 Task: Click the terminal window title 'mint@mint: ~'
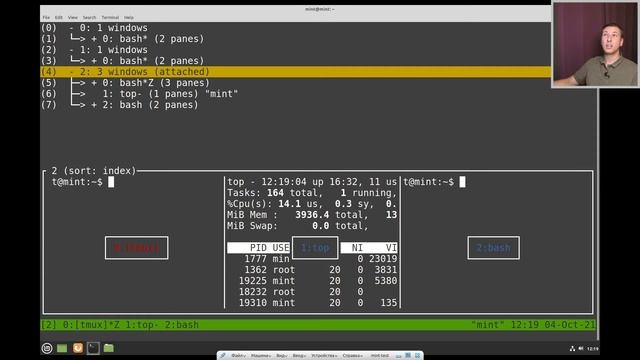coord(320,9)
